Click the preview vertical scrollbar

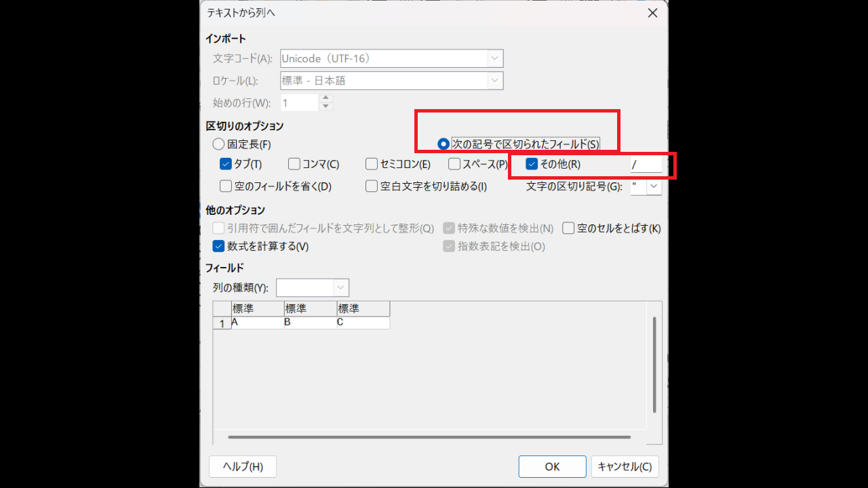point(654,365)
